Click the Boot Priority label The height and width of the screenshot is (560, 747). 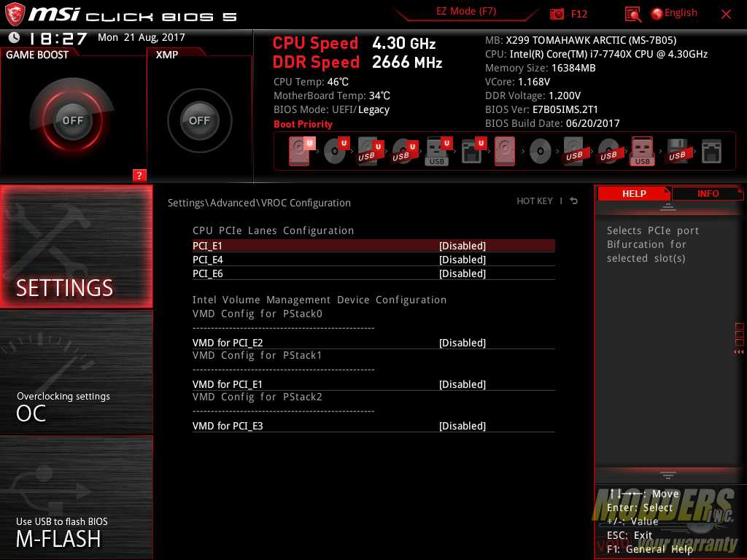[303, 124]
